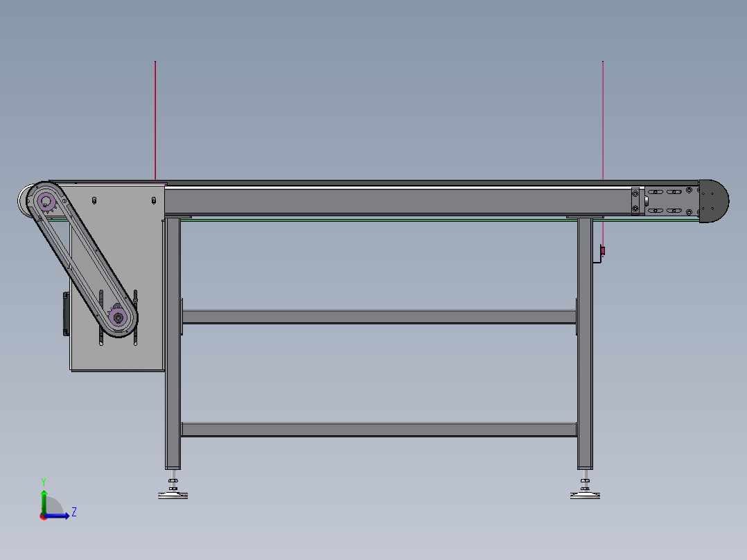
Task: Click the Y label on the orientation triad
Action: pyautogui.click(x=43, y=481)
